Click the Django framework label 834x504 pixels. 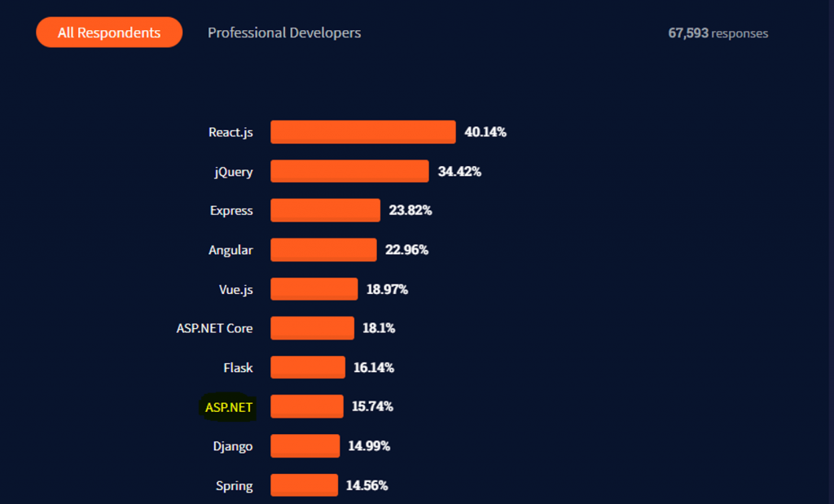click(235, 446)
